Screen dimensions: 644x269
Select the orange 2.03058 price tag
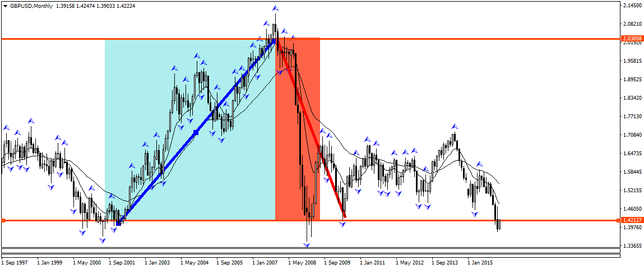point(632,38)
